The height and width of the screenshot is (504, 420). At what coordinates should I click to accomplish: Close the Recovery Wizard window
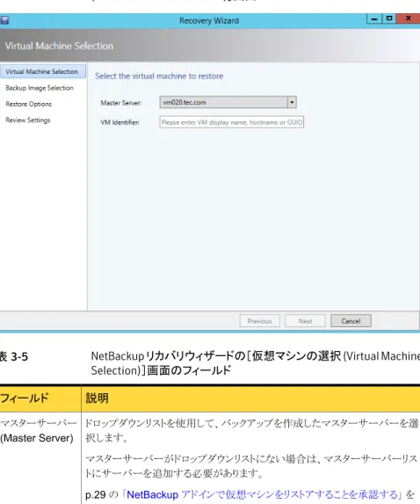(x=408, y=18)
